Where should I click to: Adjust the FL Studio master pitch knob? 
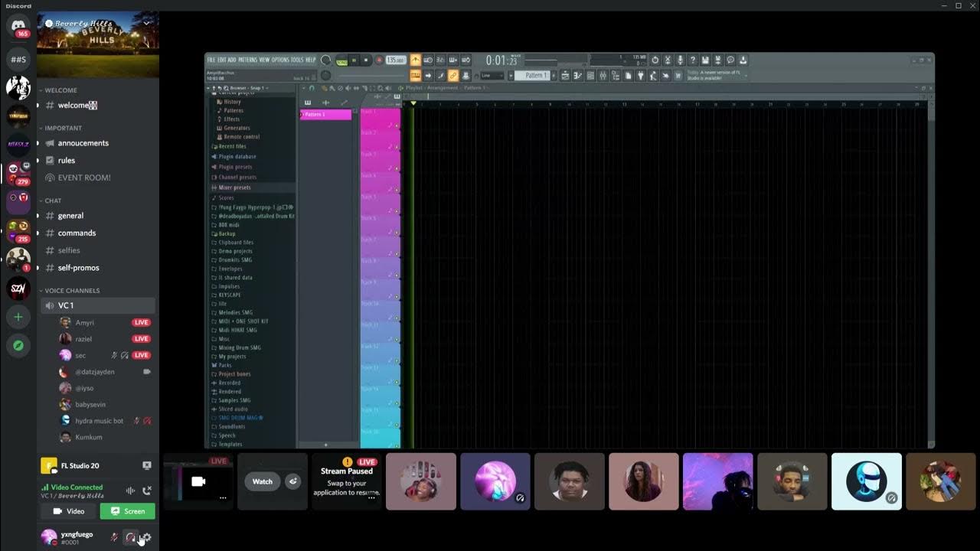[325, 75]
